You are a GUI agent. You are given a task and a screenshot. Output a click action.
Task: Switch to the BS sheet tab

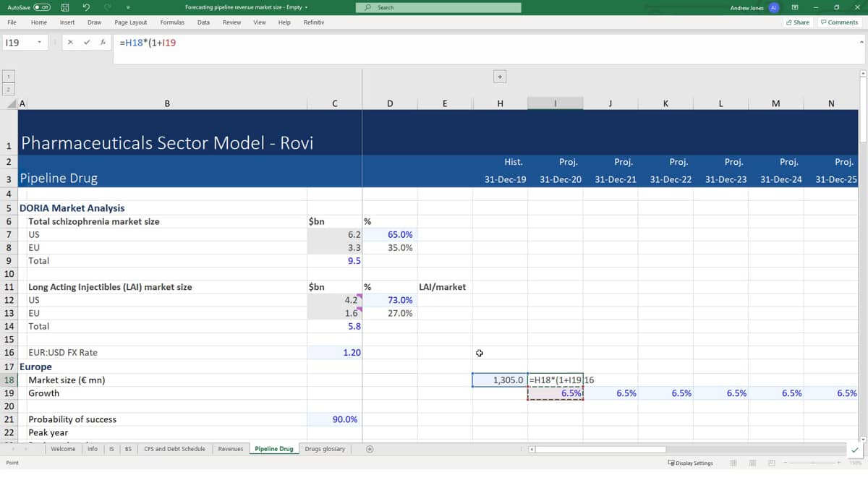pos(128,449)
